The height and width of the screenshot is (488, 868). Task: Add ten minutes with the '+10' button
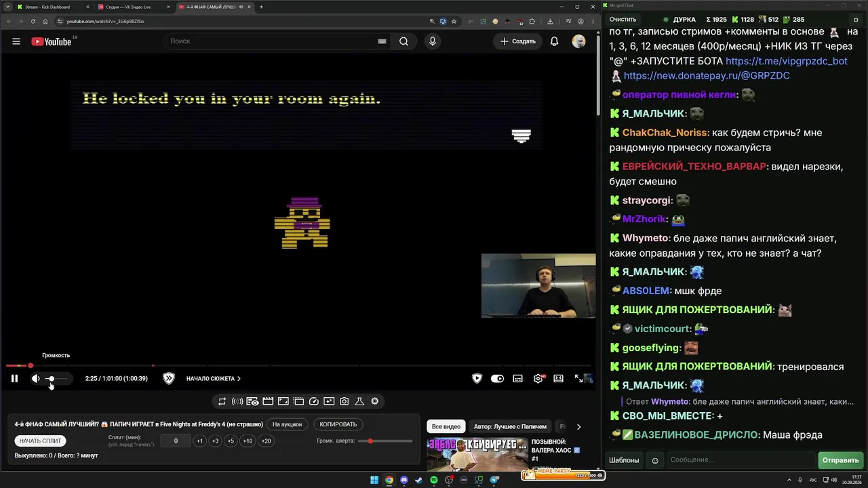coord(248,441)
